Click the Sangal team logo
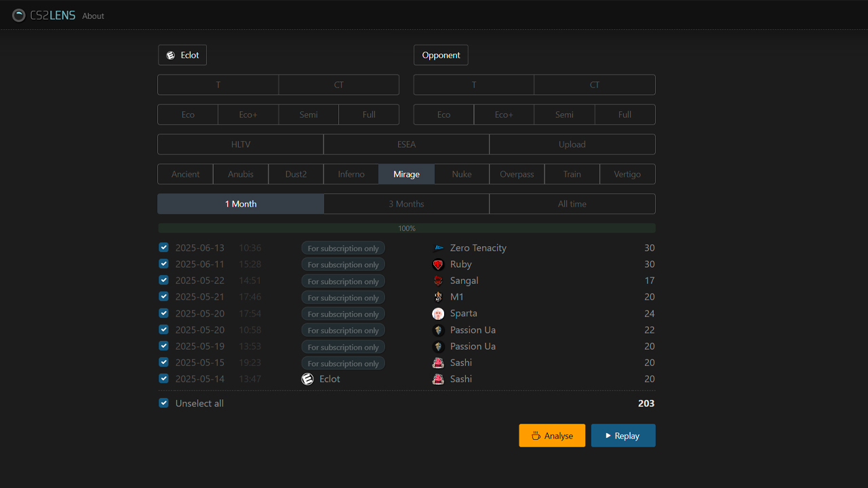The image size is (868, 488). [x=439, y=281]
